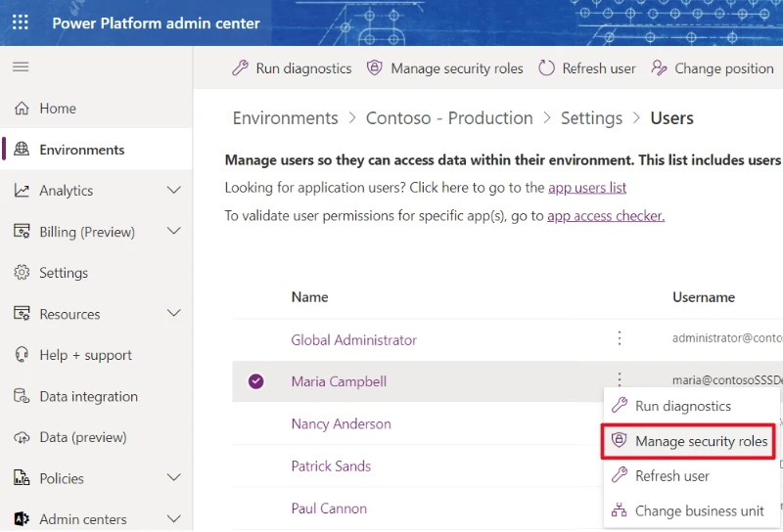Choose Run diagnostics from context menu

pos(691,406)
